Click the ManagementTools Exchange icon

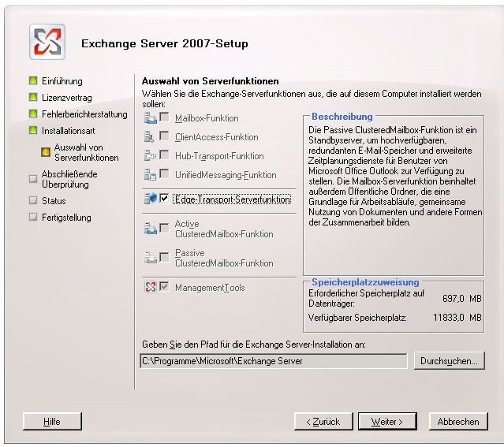151,287
